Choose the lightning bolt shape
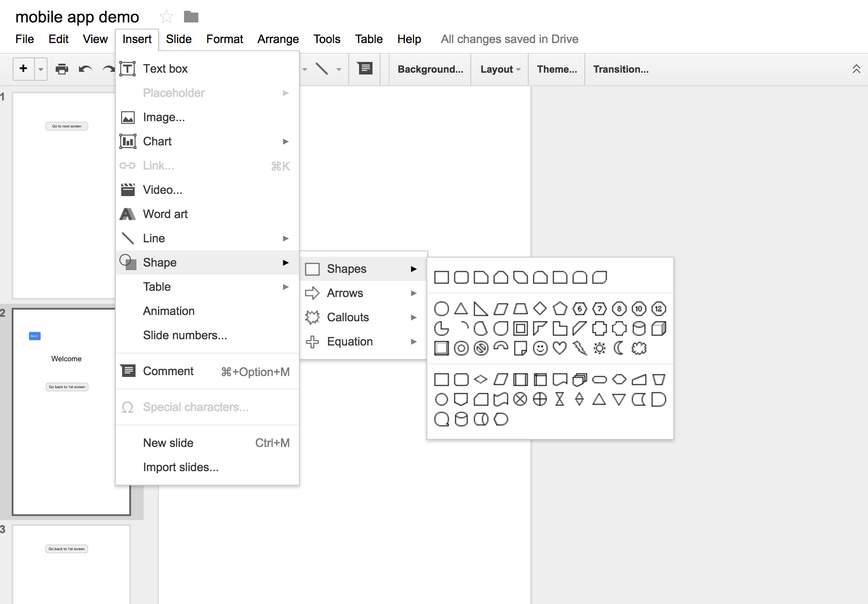868x604 pixels. coord(579,348)
